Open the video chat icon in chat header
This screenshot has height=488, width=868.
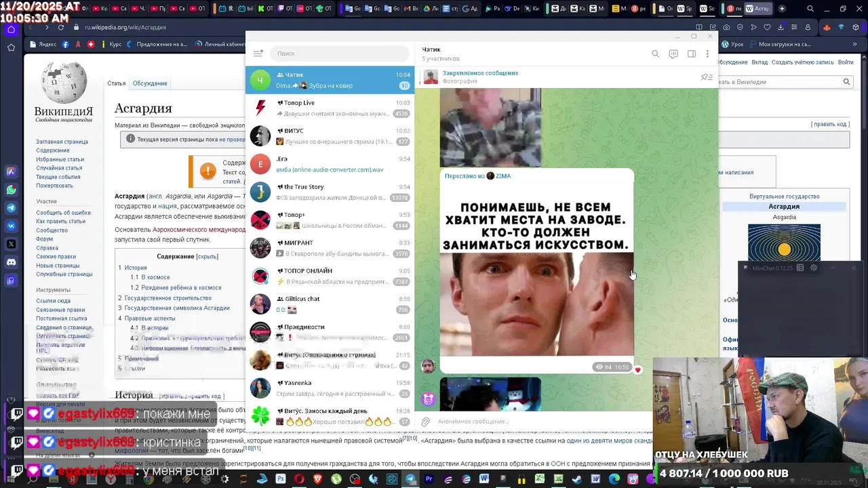point(673,54)
